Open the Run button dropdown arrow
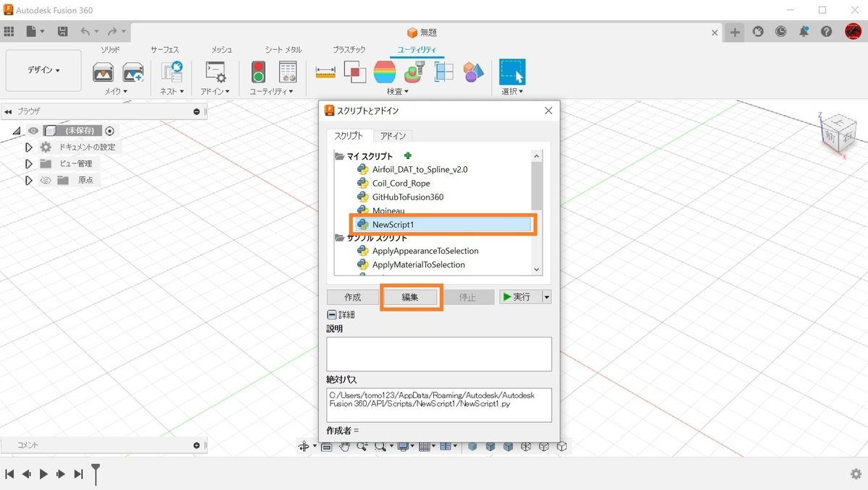868x490 pixels. coord(546,297)
